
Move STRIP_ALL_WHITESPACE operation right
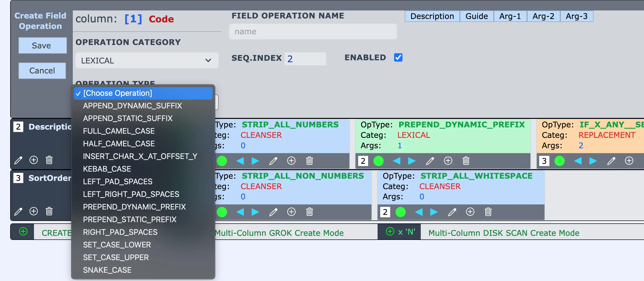tap(434, 212)
